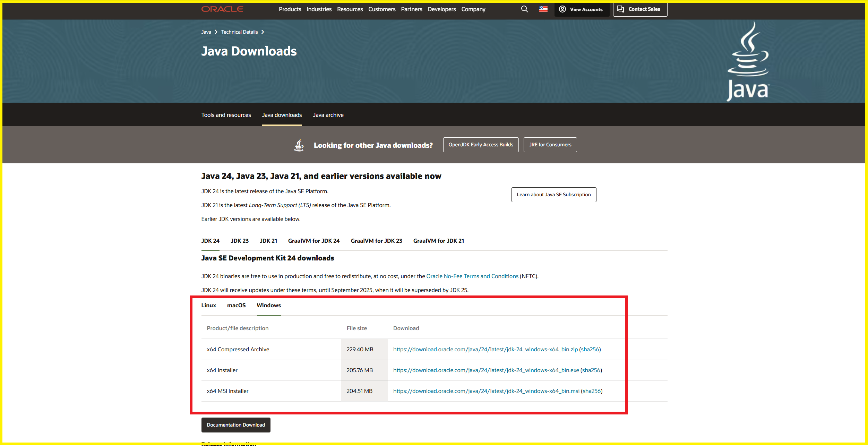Open sha256 for the zip archive
Viewport: 868px width, 446px height.
[590, 350]
